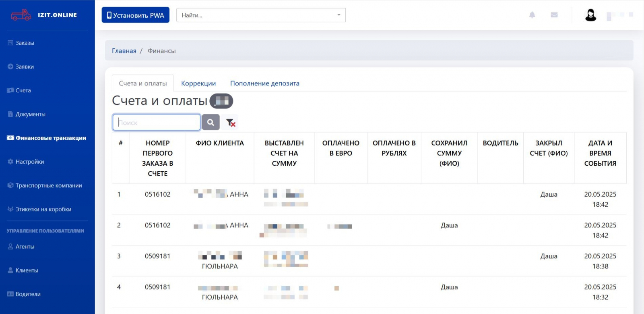
Task: Click the user avatar icon
Action: [x=590, y=15]
